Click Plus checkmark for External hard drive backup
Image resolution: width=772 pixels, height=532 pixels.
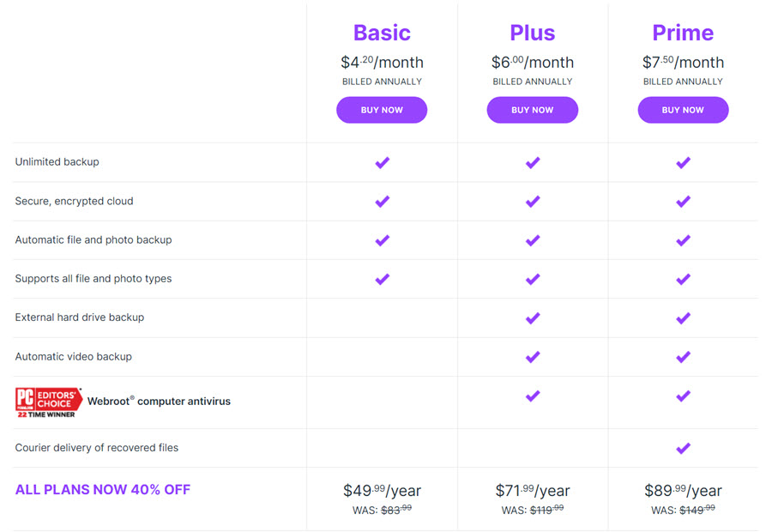(533, 318)
